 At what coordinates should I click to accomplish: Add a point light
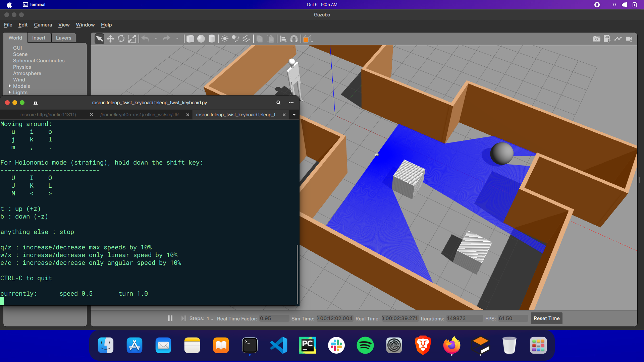pos(225,39)
